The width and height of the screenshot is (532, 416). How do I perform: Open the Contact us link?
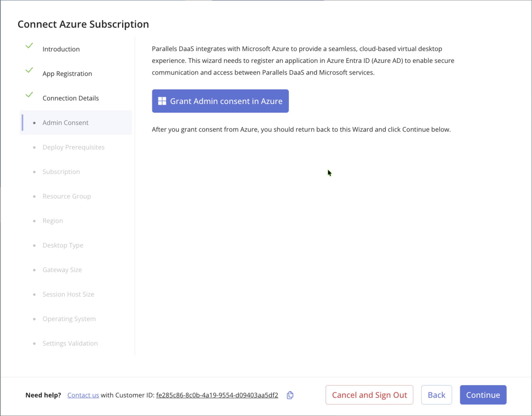point(83,395)
